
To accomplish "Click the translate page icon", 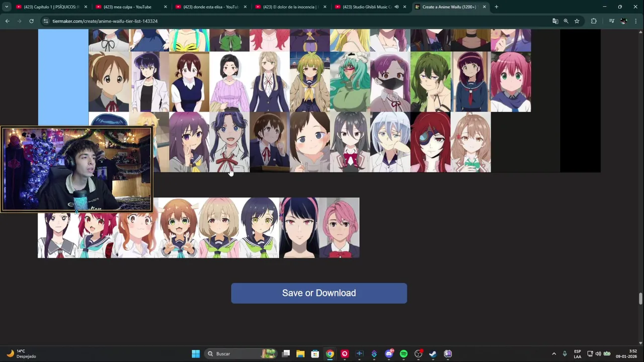I will point(555,21).
